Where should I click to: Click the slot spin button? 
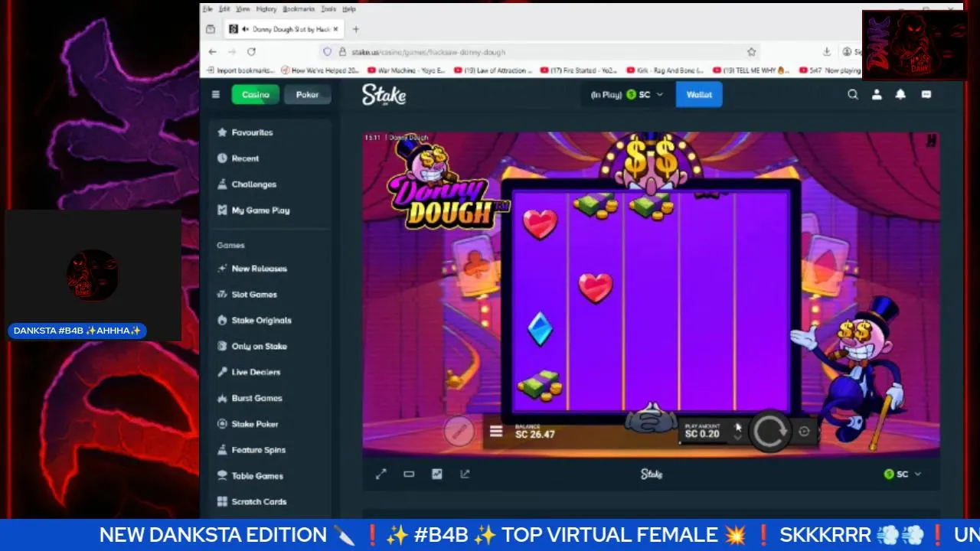tap(769, 432)
